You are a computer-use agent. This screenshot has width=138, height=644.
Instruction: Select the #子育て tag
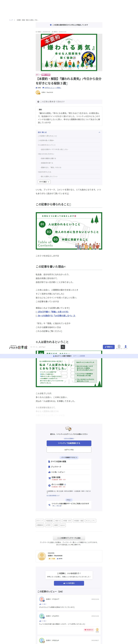click(x=49, y=525)
